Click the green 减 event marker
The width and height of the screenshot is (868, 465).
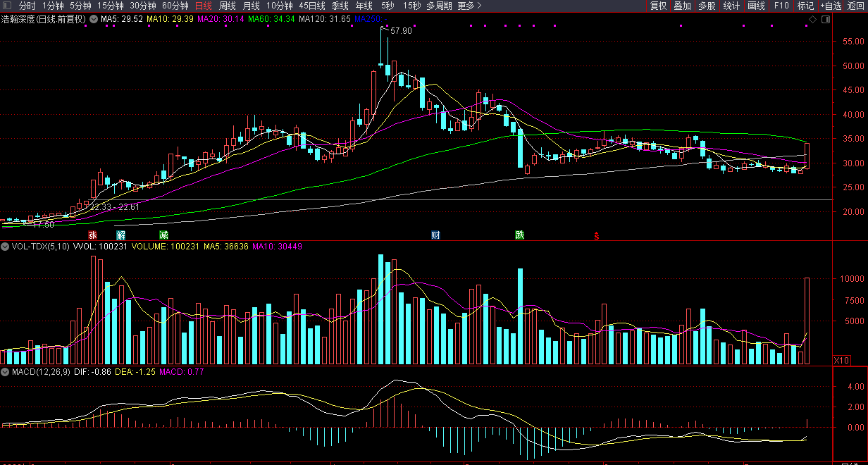click(x=163, y=235)
